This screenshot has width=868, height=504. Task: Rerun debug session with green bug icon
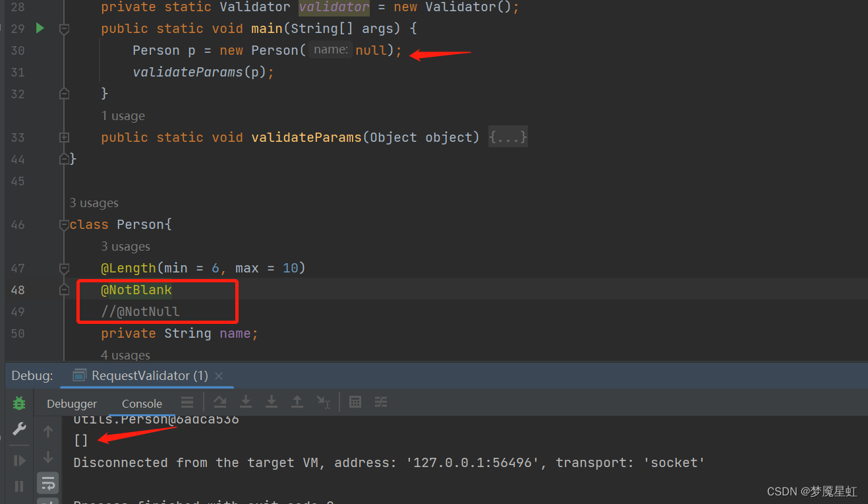19,403
